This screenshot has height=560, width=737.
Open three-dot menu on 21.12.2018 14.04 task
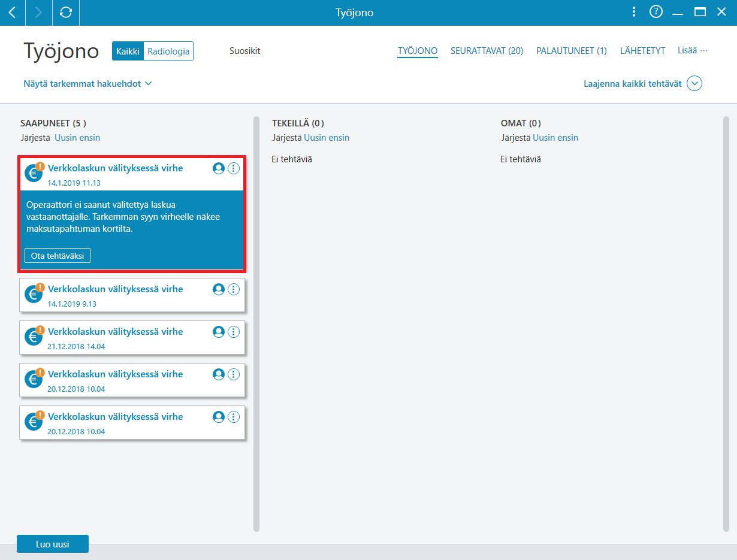(x=234, y=332)
